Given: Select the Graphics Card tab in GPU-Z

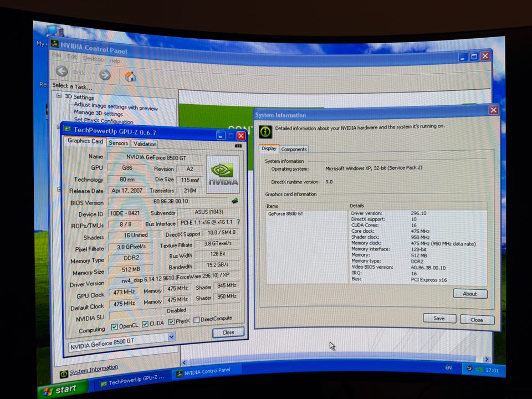Looking at the screenshot, I should click(x=85, y=141).
